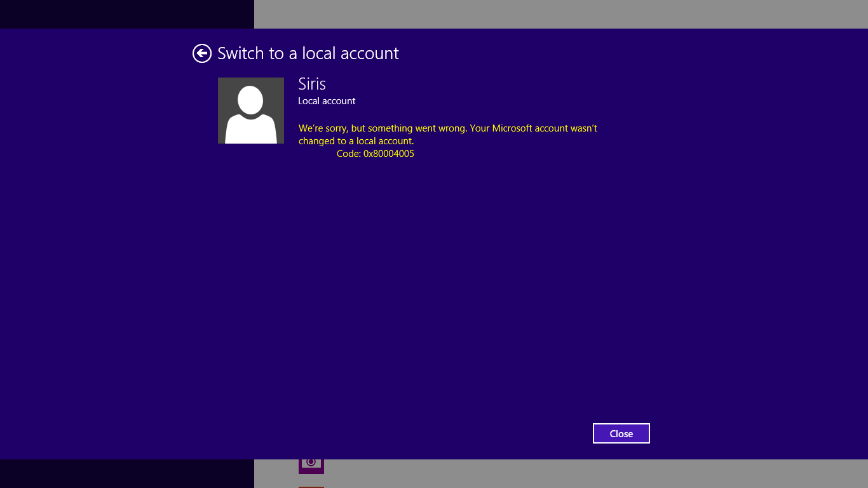868x488 pixels.
Task: Click the error code 0x80004005 text
Action: (x=376, y=154)
